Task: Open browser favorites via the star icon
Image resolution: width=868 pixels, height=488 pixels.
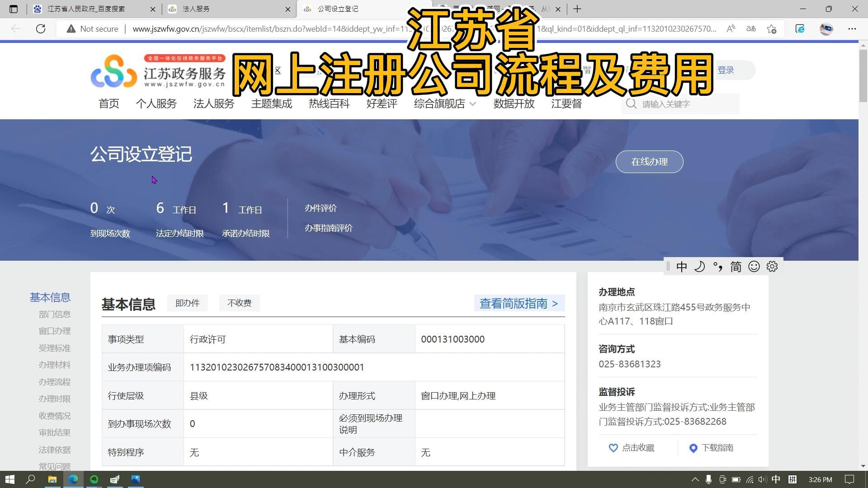Action: point(772,28)
